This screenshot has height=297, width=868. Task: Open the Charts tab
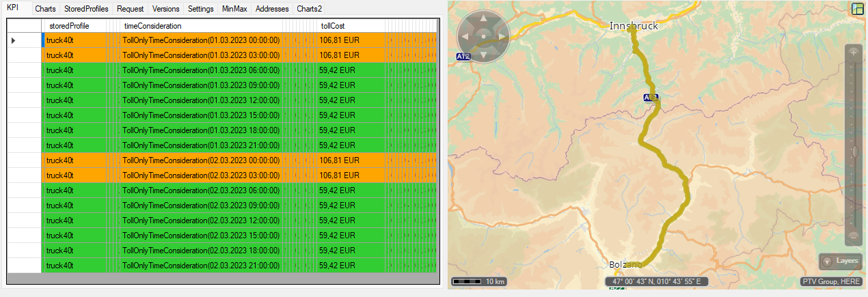click(x=45, y=9)
